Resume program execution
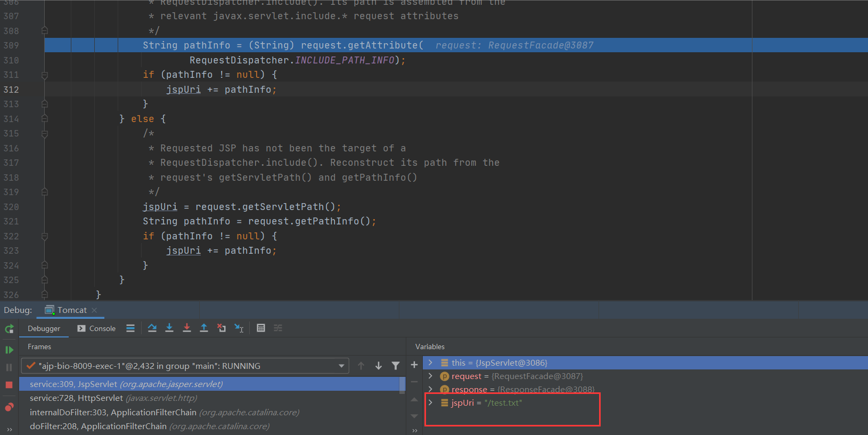 [x=9, y=350]
